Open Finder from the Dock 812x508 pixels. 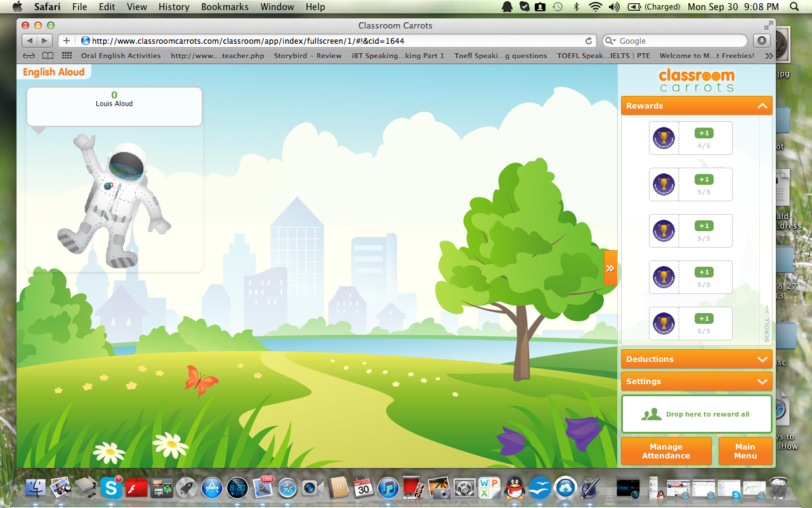(36, 487)
